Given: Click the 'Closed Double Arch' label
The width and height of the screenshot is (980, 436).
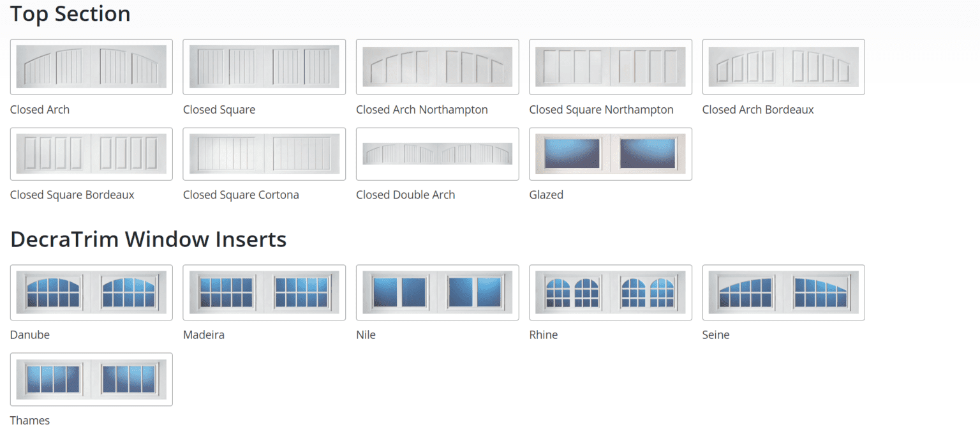Looking at the screenshot, I should tap(405, 195).
